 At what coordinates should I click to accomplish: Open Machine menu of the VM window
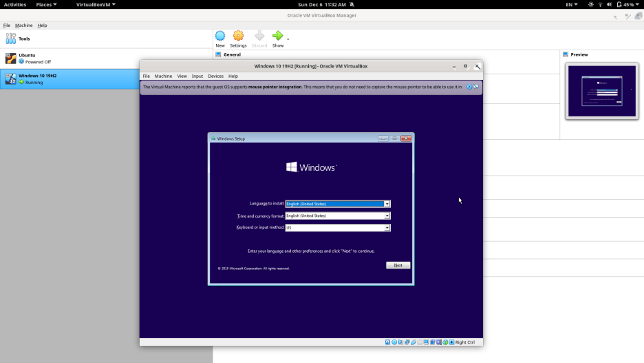163,76
